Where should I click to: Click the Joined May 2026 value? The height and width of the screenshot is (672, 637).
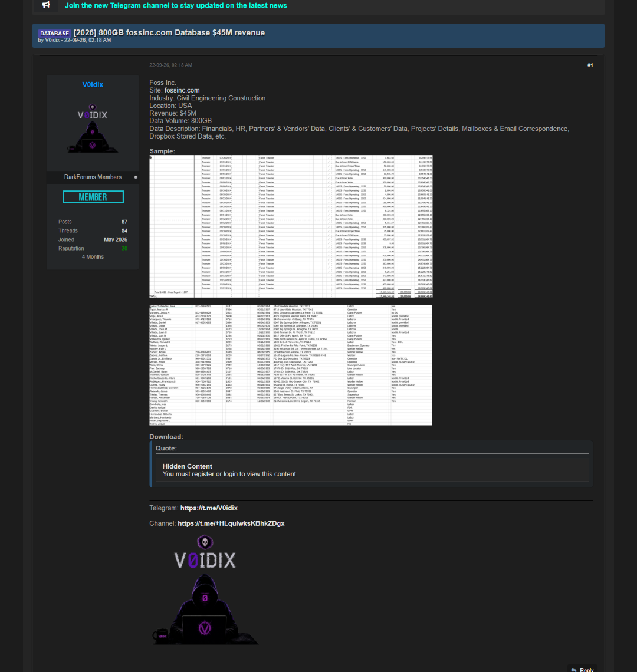click(x=116, y=239)
